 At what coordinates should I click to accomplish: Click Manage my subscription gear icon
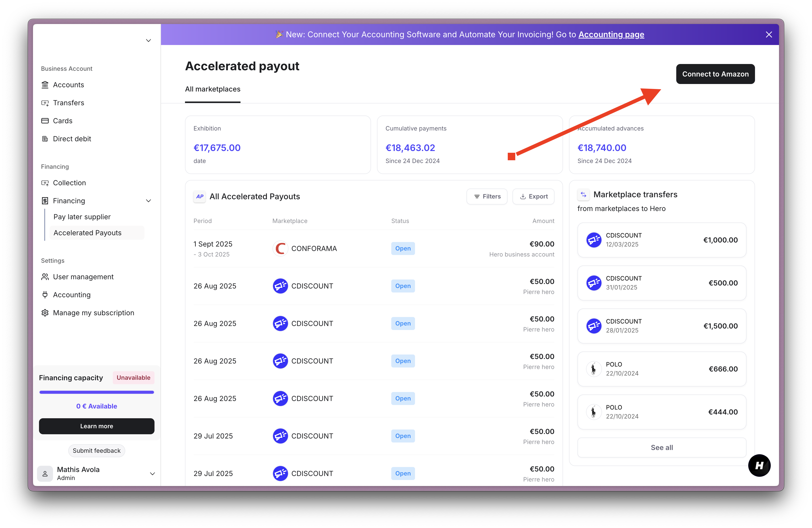click(x=45, y=313)
